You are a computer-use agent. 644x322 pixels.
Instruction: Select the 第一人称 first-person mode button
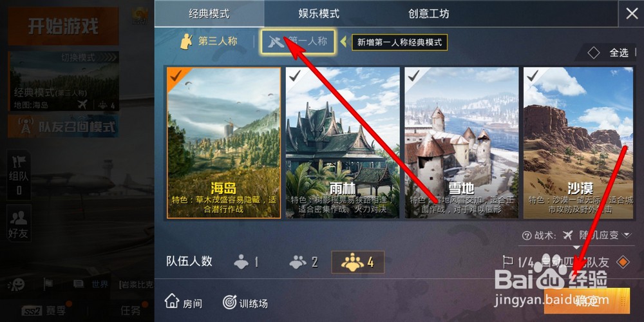click(299, 41)
